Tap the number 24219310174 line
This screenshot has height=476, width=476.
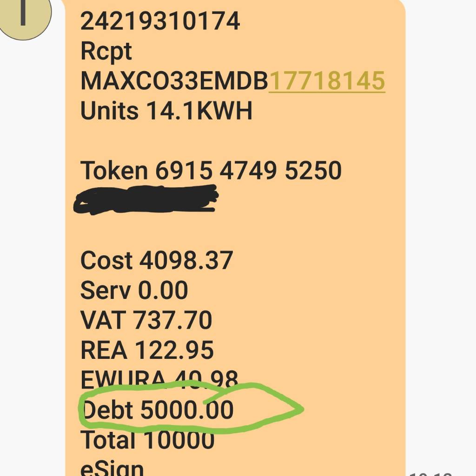[160, 21]
